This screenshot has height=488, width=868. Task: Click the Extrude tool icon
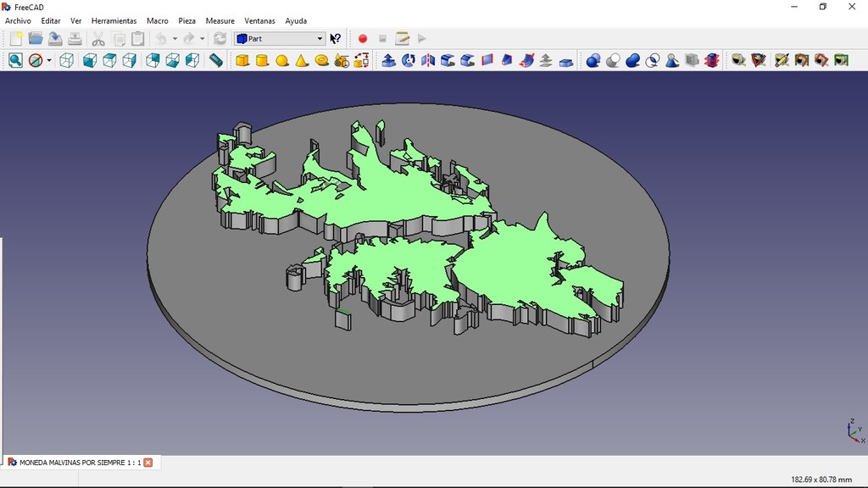(x=388, y=60)
